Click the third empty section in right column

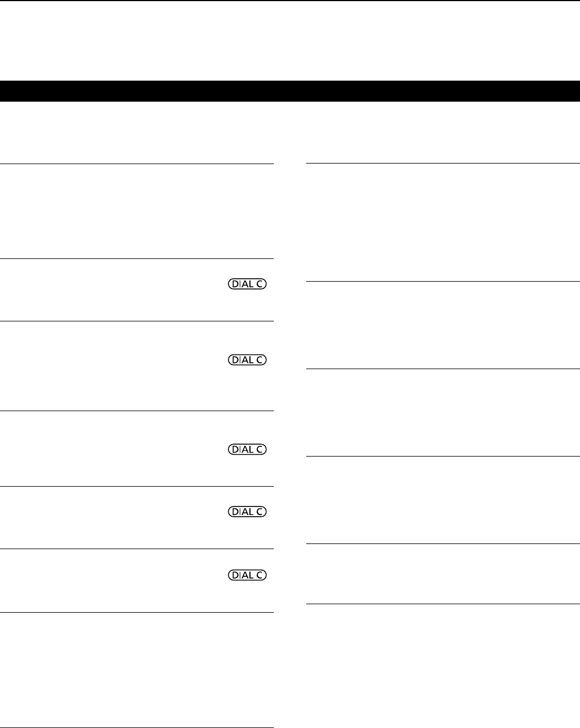(x=443, y=412)
